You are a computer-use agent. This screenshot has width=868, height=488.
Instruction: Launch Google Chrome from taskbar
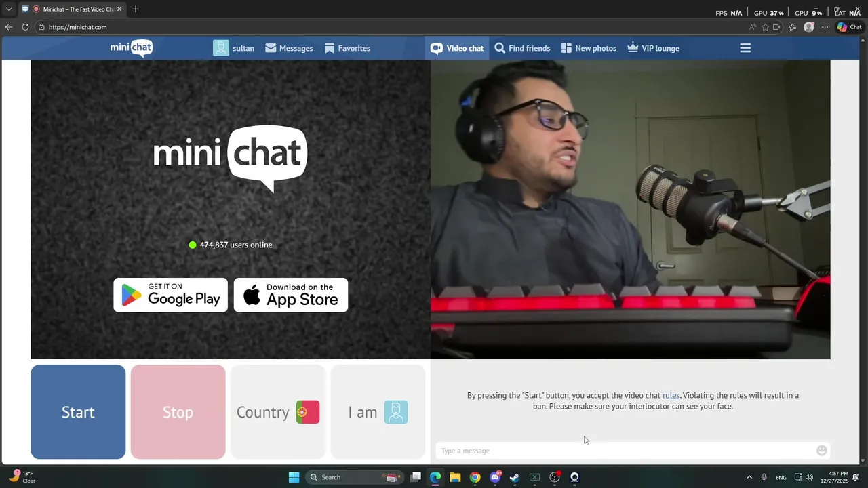point(475,477)
